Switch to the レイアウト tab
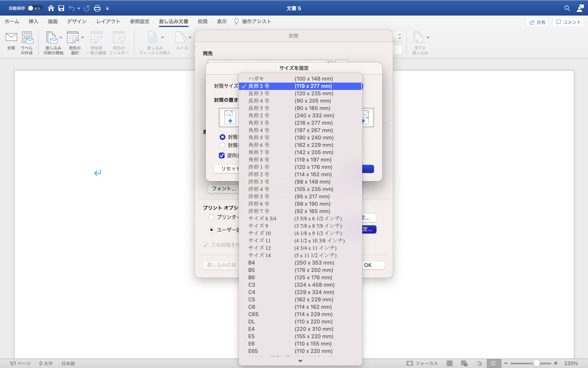 pos(108,22)
